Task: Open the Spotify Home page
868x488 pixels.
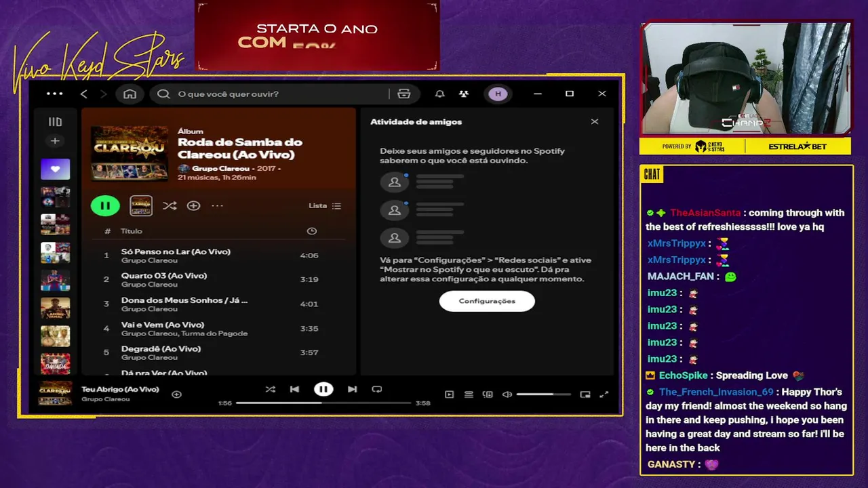Action: 130,94
